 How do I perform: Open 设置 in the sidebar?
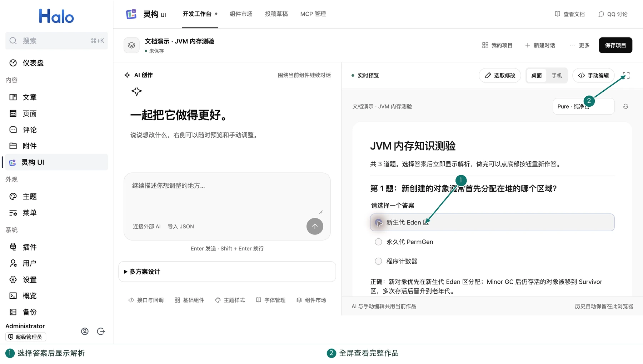[x=56, y=279]
